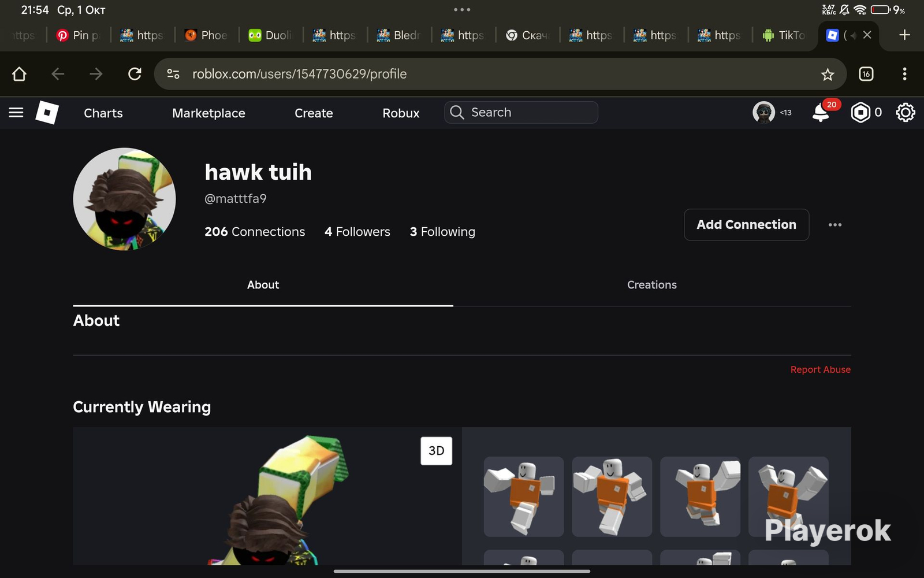This screenshot has width=924, height=578.
Task: Switch to the Скач browser tab
Action: click(527, 35)
